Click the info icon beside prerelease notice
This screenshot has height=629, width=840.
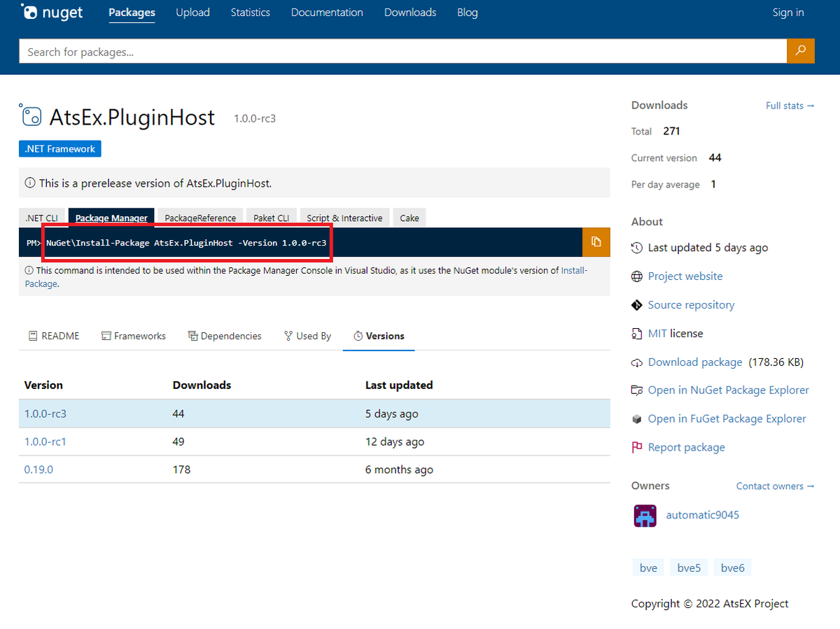[x=30, y=183]
